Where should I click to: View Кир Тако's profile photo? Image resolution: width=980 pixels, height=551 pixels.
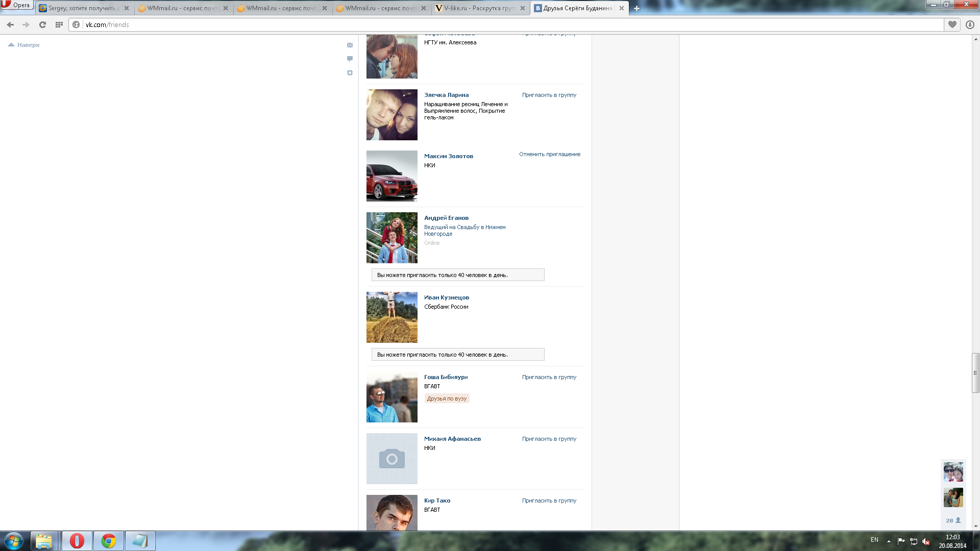tap(392, 513)
